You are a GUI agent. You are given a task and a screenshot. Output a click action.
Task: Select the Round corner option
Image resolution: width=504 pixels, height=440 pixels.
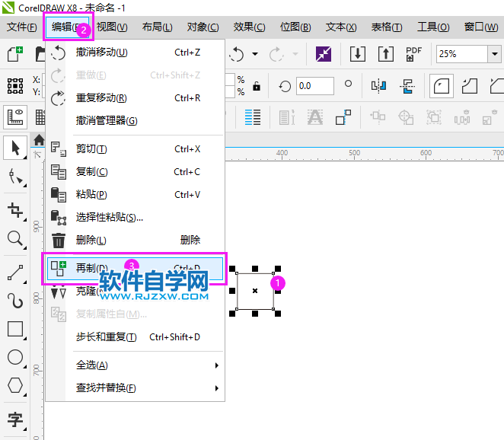(442, 86)
